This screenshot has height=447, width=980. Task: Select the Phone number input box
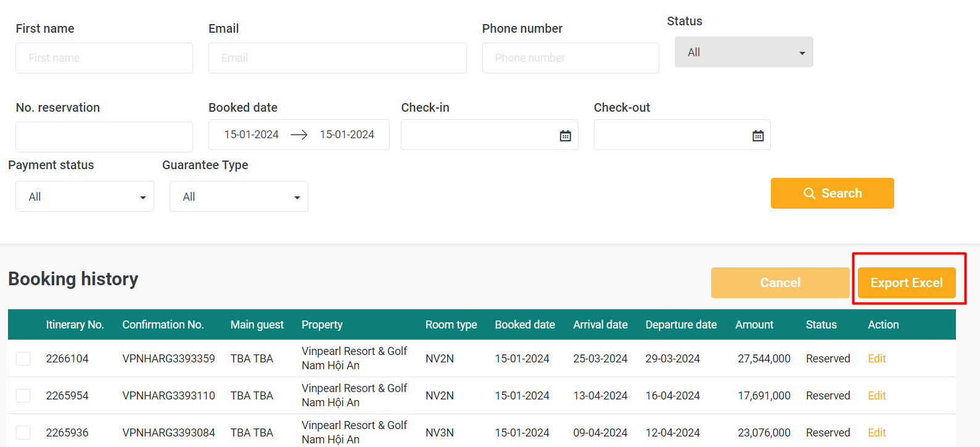(x=570, y=58)
